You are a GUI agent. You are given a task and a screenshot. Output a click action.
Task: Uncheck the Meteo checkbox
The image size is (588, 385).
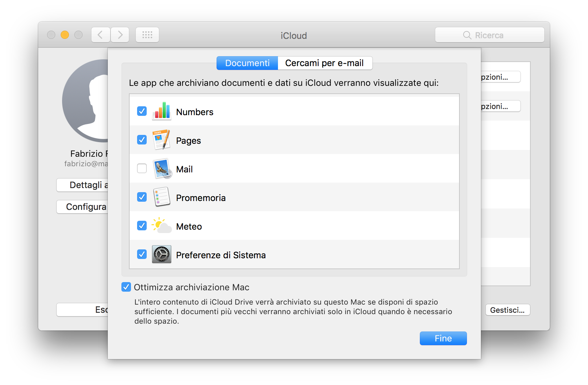coord(142,226)
